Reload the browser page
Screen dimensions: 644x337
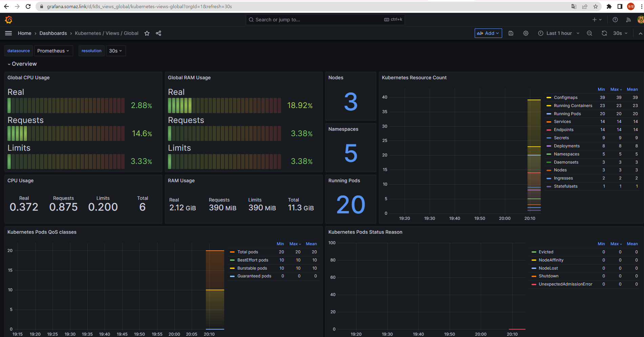[x=28, y=6]
